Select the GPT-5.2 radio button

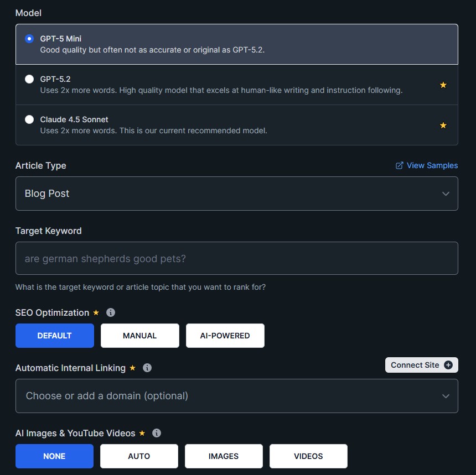coord(29,79)
